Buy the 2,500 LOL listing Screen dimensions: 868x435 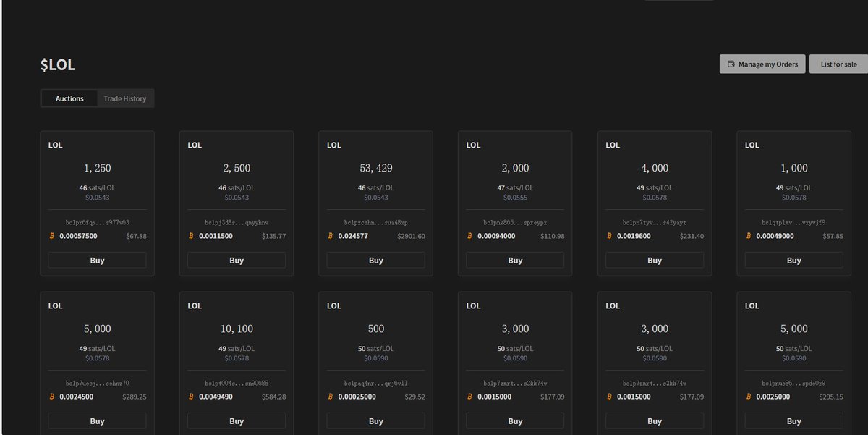pyautogui.click(x=237, y=261)
